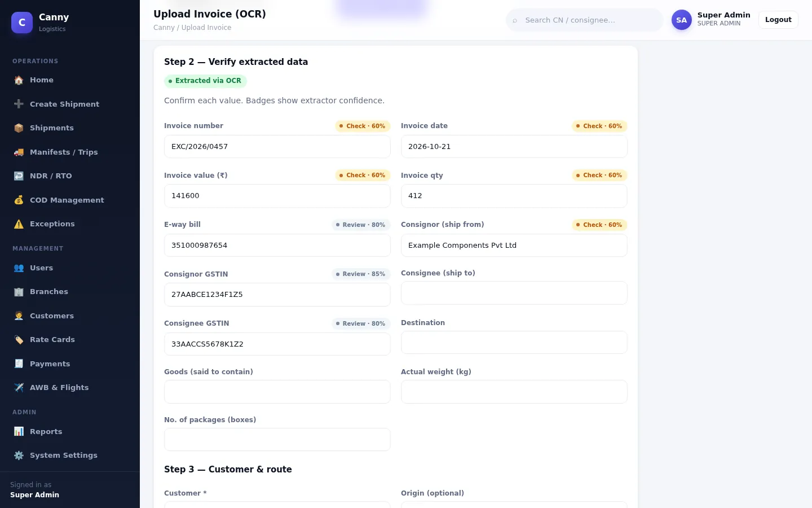Click the Check · 60% badge for Invoice date
This screenshot has height=508, width=812.
[x=599, y=126]
